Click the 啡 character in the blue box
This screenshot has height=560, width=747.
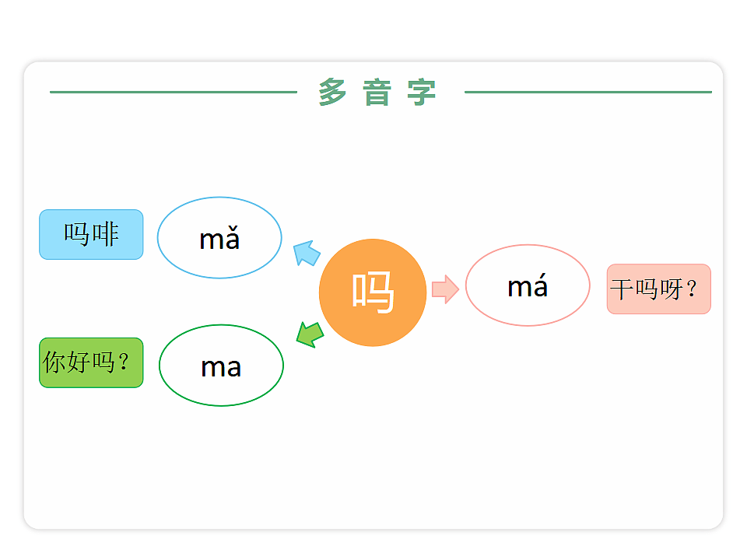(105, 234)
